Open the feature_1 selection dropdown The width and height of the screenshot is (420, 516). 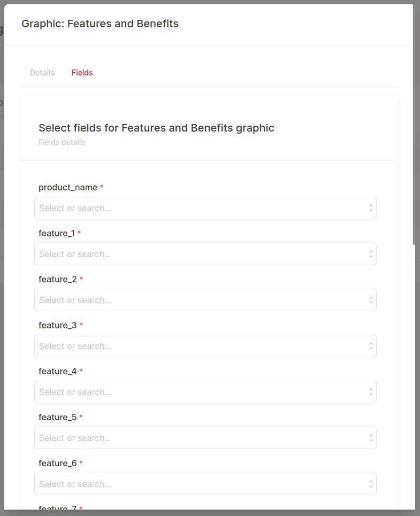205,254
